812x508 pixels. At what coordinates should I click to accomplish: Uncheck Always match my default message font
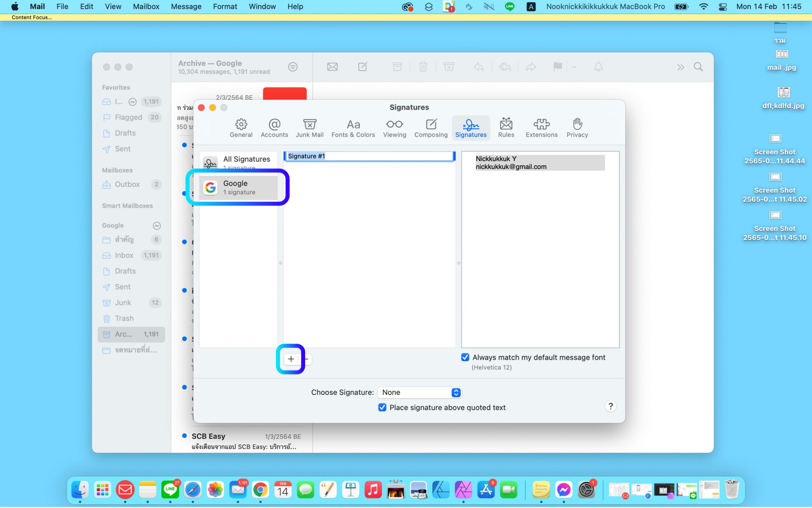465,357
